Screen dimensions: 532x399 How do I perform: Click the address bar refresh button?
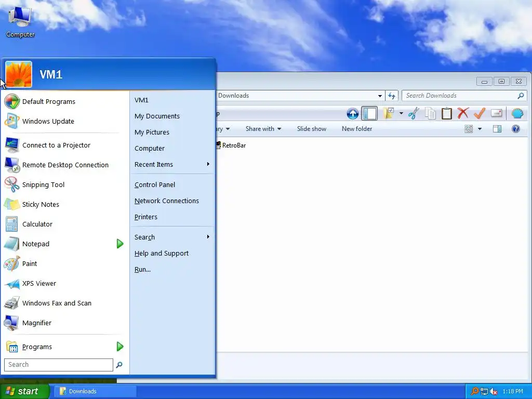point(392,96)
